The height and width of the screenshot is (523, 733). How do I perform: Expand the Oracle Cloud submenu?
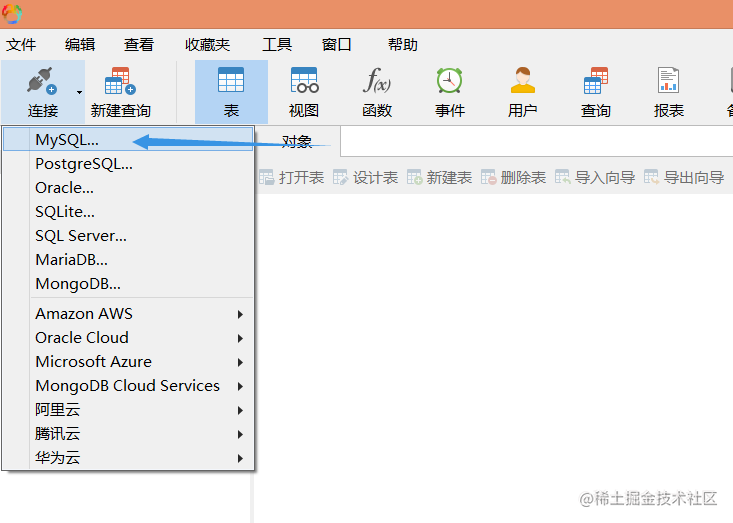pos(128,337)
